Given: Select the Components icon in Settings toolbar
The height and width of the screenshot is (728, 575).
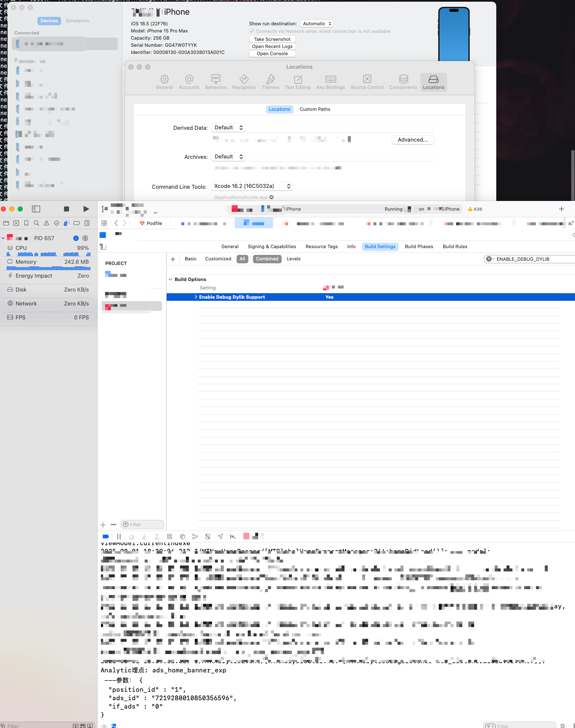Looking at the screenshot, I should (403, 82).
